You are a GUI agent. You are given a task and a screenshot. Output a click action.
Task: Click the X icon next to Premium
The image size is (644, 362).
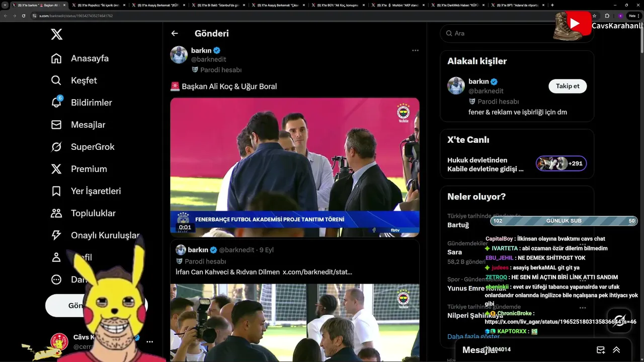pyautogui.click(x=56, y=169)
